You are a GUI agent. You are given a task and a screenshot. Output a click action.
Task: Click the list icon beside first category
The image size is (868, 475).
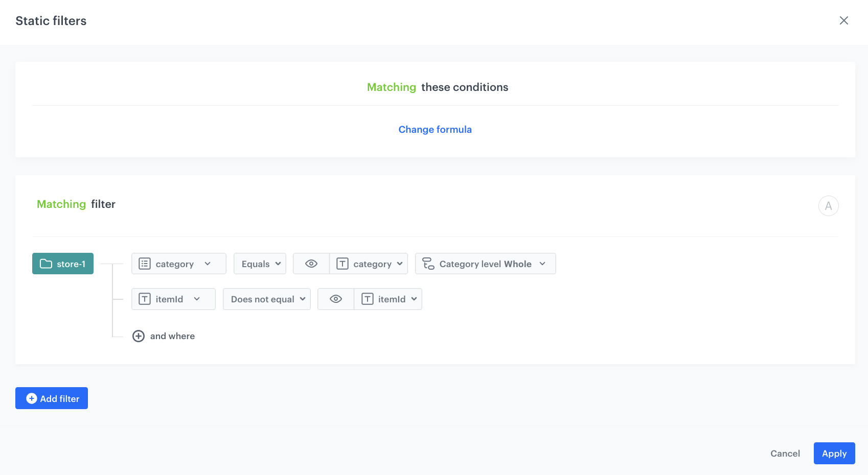point(145,264)
